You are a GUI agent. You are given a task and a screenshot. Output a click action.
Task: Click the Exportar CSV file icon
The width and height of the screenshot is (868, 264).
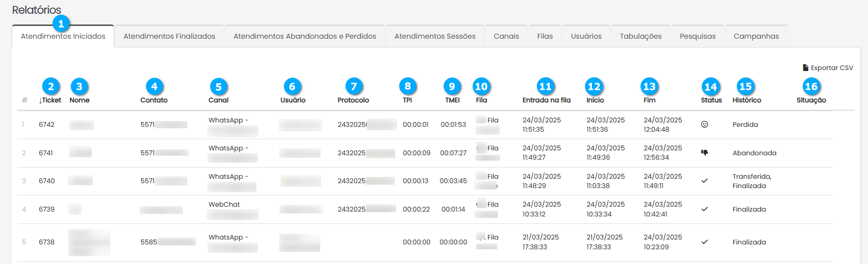coord(805,68)
